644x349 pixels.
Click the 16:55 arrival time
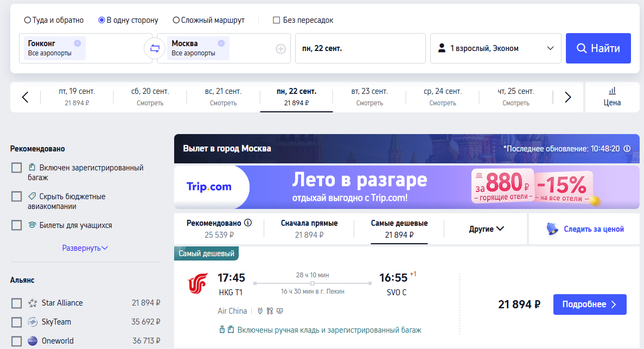pyautogui.click(x=393, y=278)
